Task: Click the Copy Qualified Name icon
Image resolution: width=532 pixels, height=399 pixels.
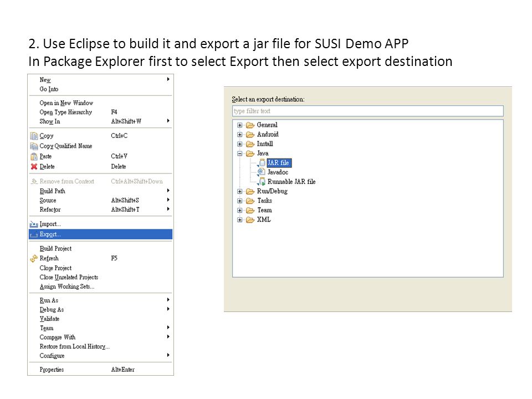Action: point(34,146)
